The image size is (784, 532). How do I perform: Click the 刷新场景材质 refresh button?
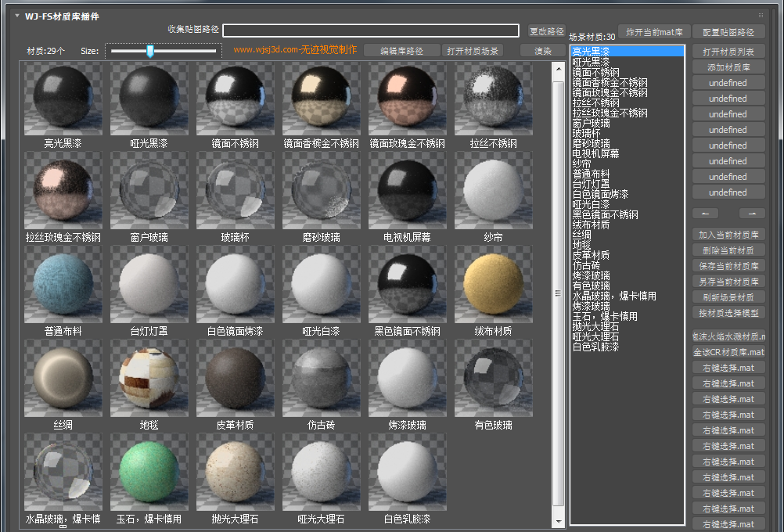(728, 297)
